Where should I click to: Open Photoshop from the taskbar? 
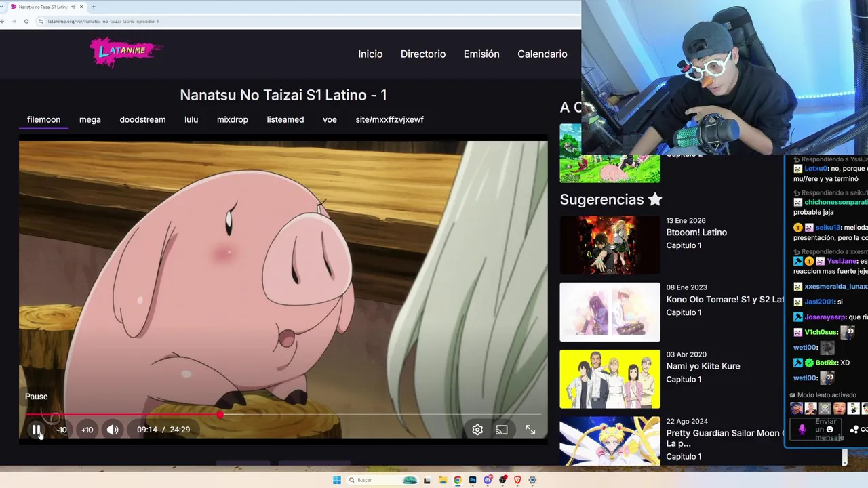coord(473,480)
